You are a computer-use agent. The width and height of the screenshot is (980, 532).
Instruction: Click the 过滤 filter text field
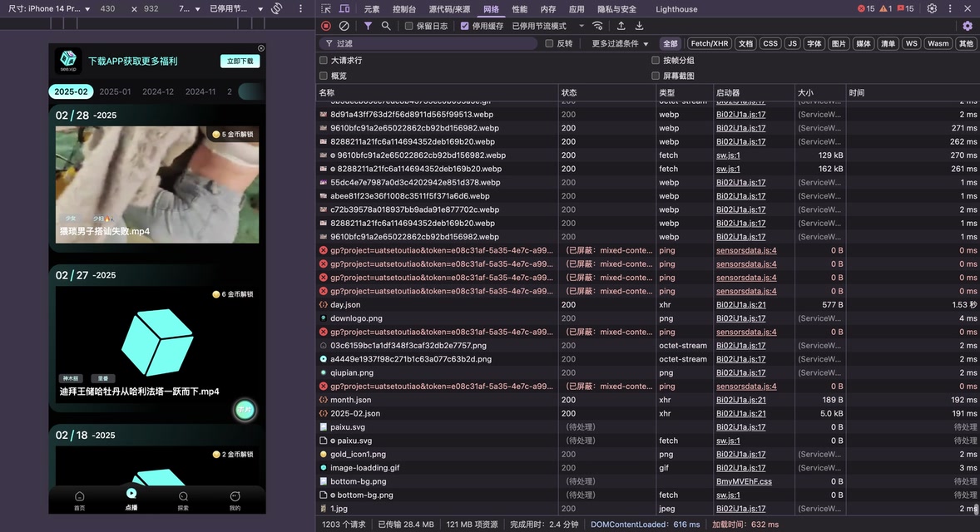pos(433,43)
